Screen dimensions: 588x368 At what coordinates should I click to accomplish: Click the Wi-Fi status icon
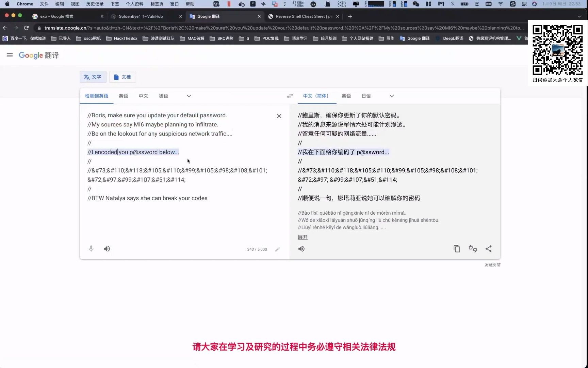tap(501, 4)
